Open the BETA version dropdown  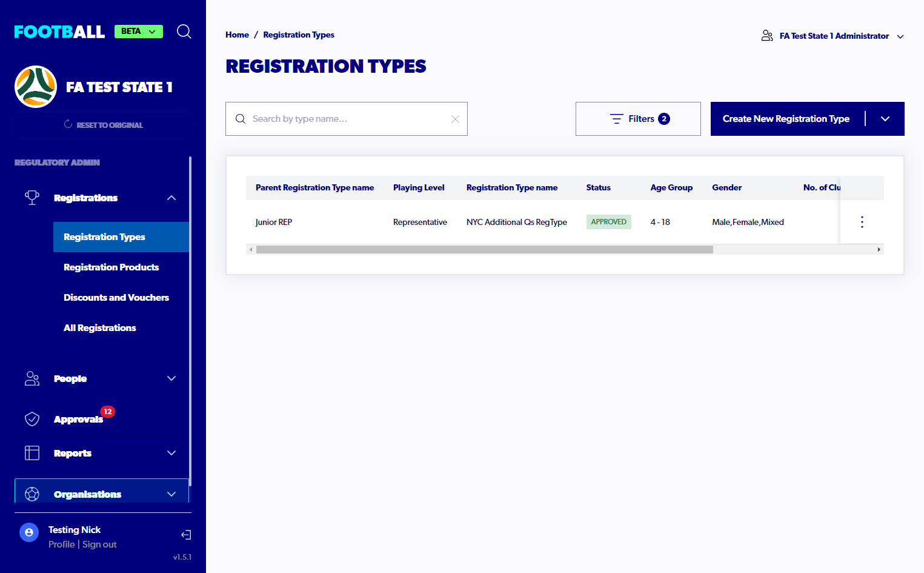click(x=139, y=32)
